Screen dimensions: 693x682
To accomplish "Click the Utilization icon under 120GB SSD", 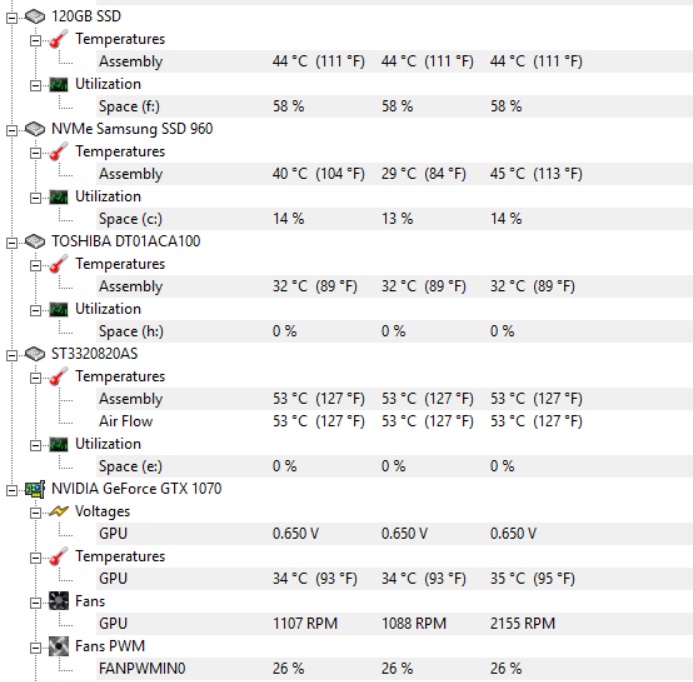I will [x=59, y=84].
